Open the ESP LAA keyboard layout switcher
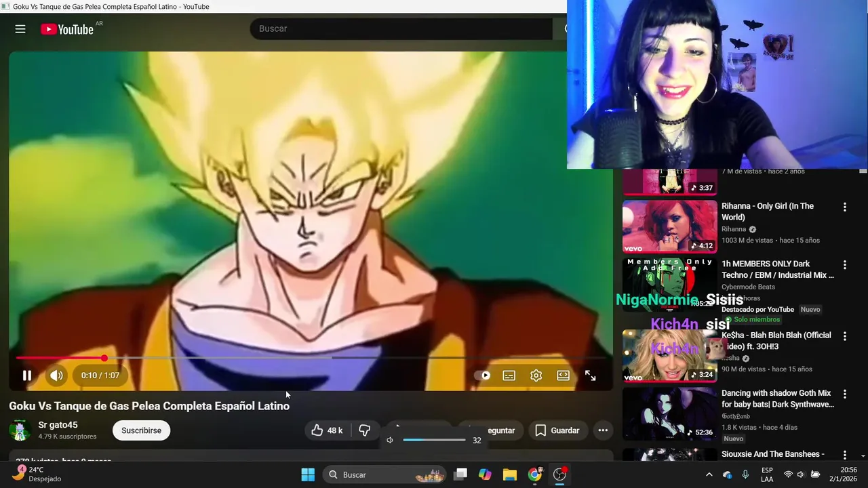868x488 pixels. click(x=767, y=474)
